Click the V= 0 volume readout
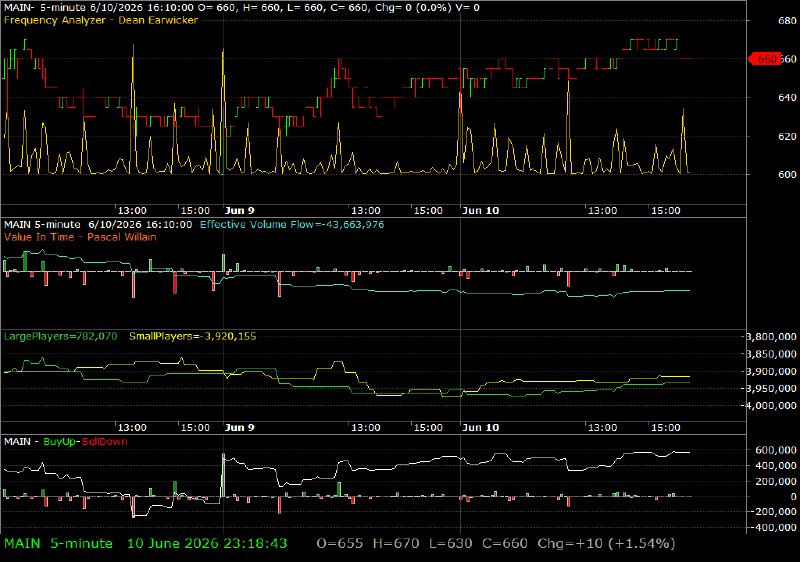 tap(468, 8)
